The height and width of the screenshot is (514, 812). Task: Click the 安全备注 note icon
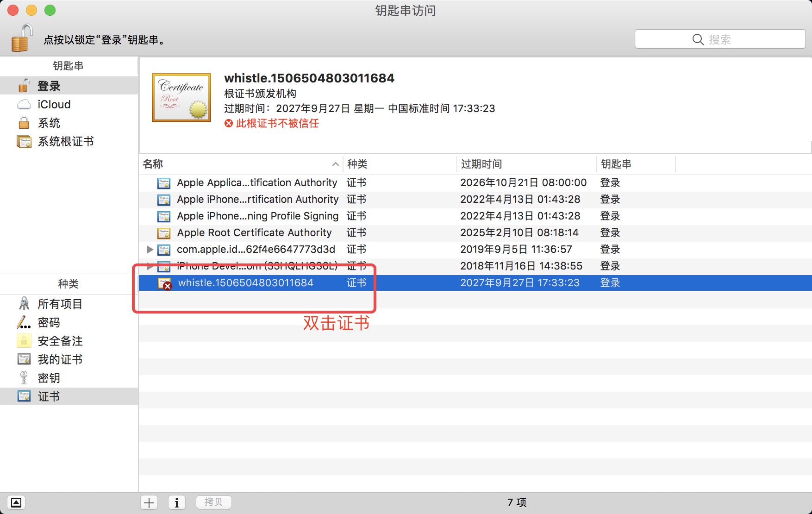[24, 341]
